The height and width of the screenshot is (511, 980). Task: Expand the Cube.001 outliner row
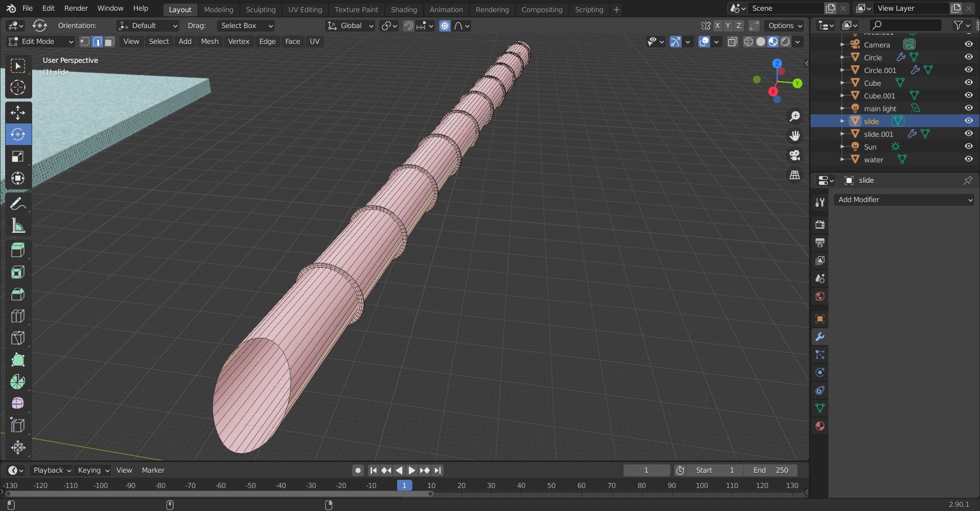coord(842,95)
